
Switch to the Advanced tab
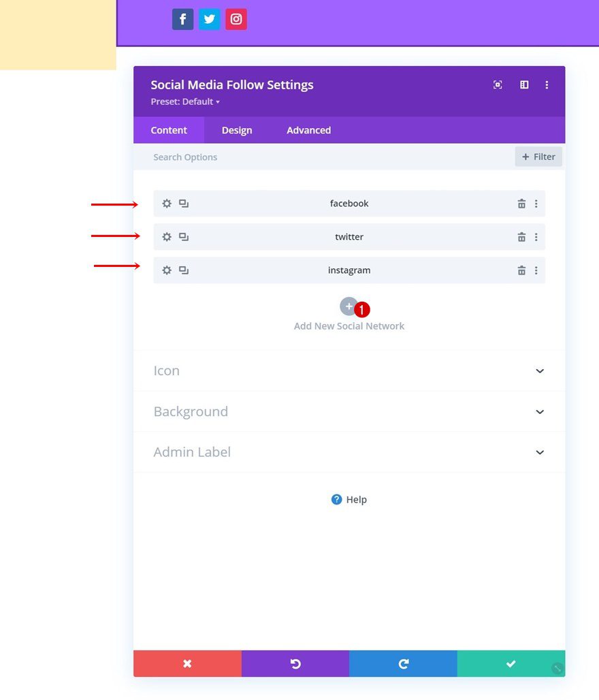click(x=309, y=130)
